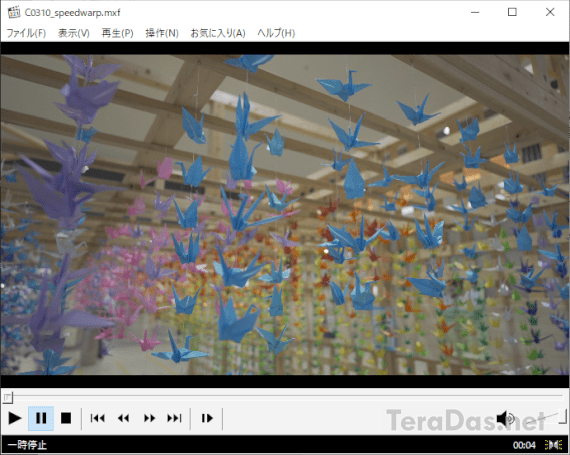Step forward one frame
Screen dimensions: 570x455
(x=207, y=418)
